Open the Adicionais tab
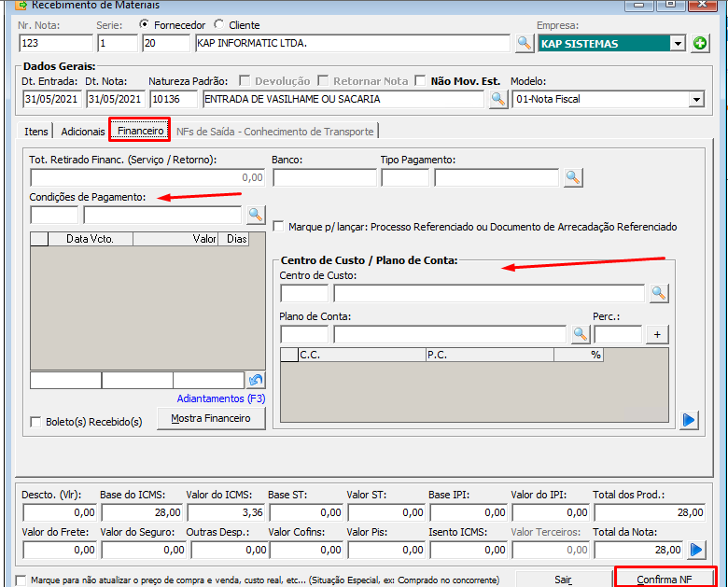 pos(82,132)
